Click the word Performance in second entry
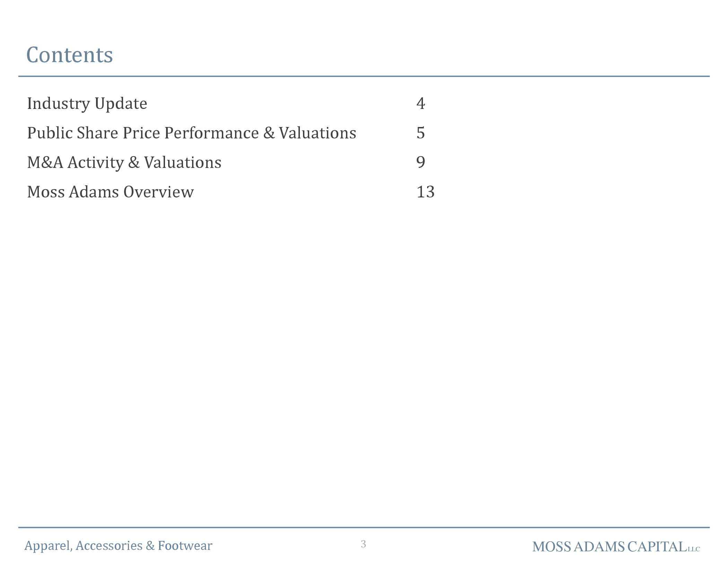 (x=211, y=133)
